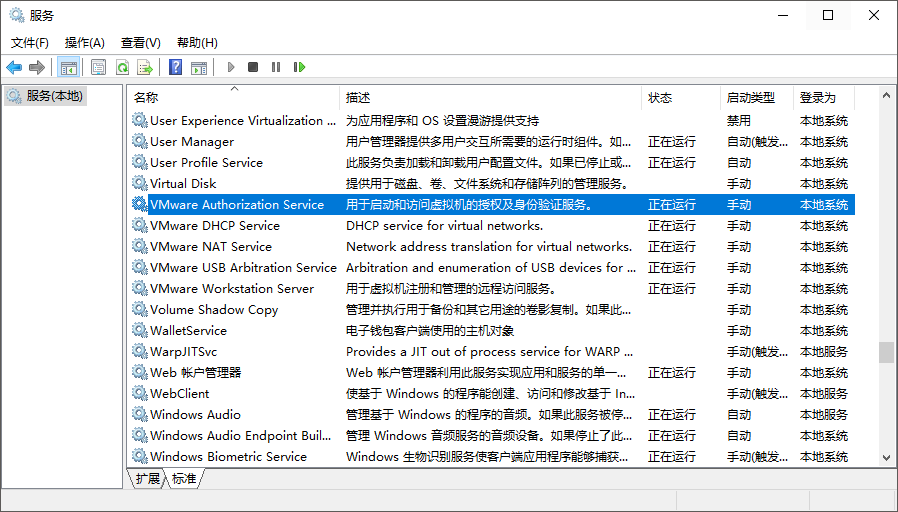Toggle the show/hide console tree icon

coord(68,68)
